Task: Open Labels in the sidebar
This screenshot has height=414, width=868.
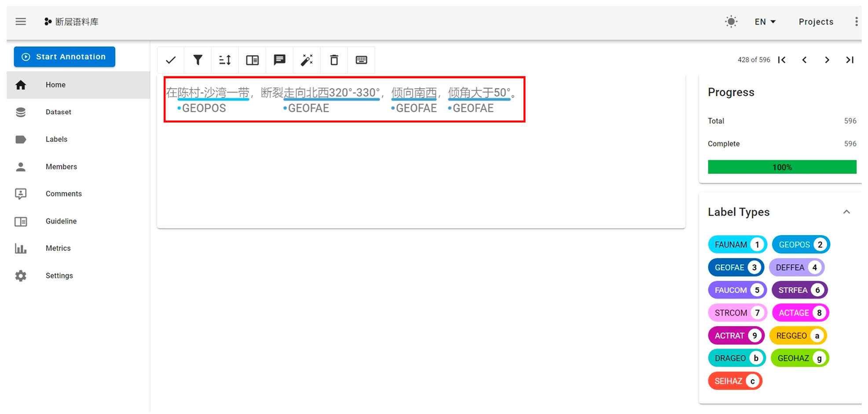Action: coord(78,139)
